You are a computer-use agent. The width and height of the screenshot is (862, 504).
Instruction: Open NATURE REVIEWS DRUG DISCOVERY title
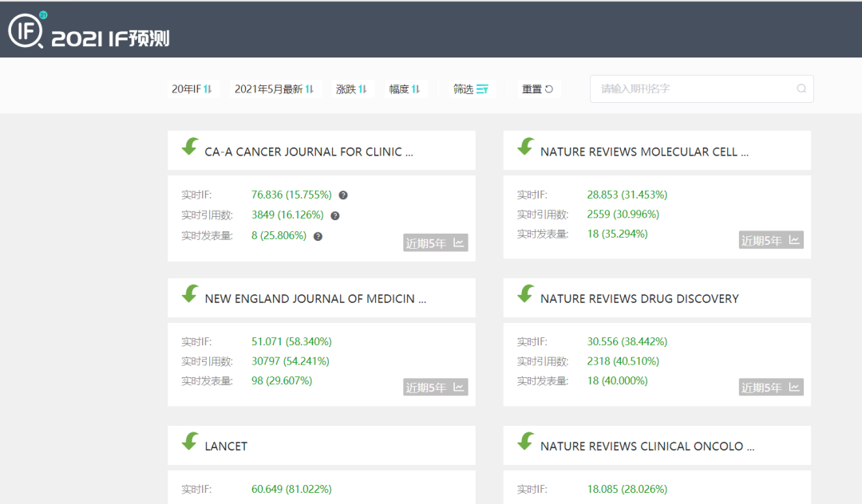(x=639, y=299)
